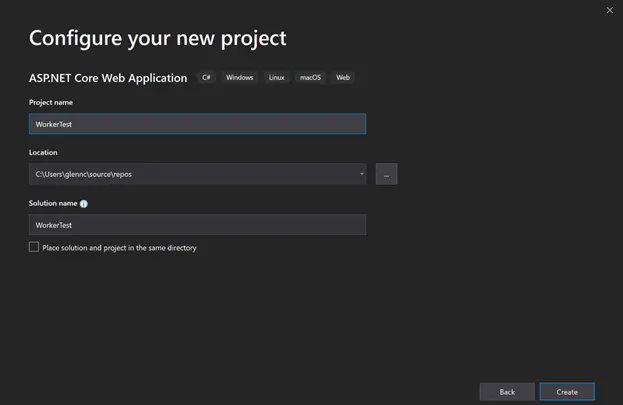
Task: Expand the Location path dropdown
Action: point(361,174)
